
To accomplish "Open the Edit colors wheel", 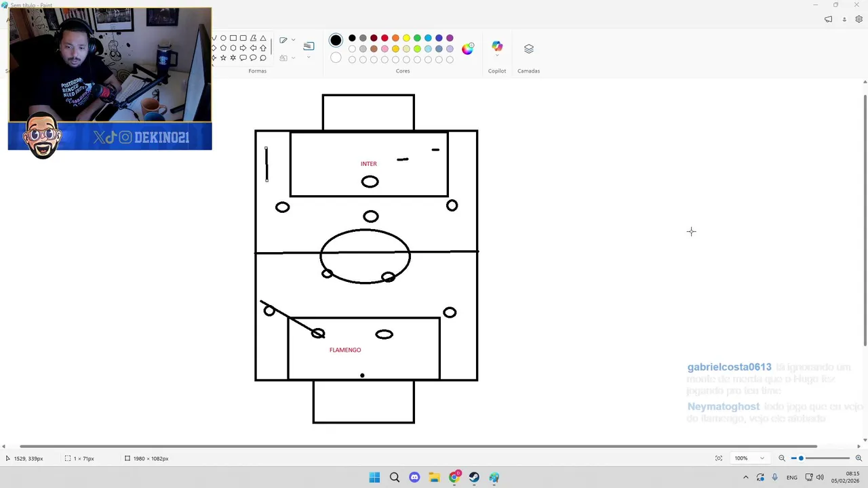I will click(468, 48).
